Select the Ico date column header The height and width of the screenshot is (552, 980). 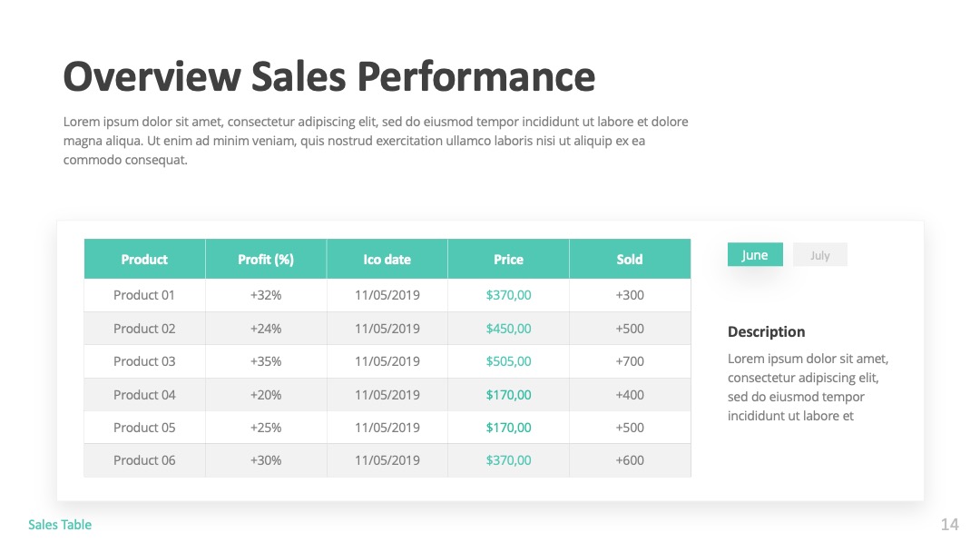point(387,259)
